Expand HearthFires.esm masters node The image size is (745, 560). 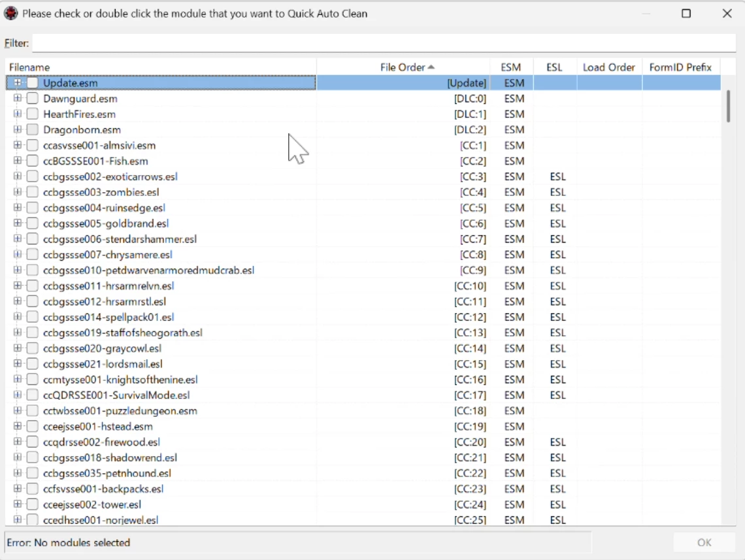18,114
